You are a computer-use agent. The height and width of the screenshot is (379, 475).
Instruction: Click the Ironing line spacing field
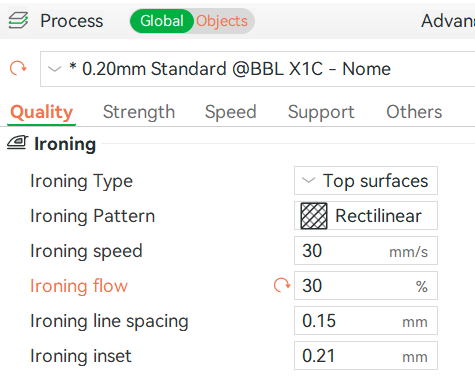click(x=366, y=321)
